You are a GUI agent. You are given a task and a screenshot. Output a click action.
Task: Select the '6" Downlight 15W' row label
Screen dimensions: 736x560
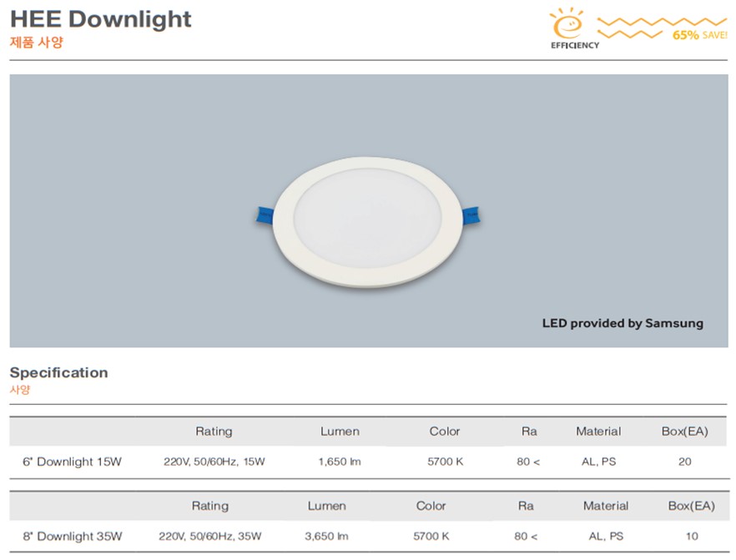click(x=72, y=462)
